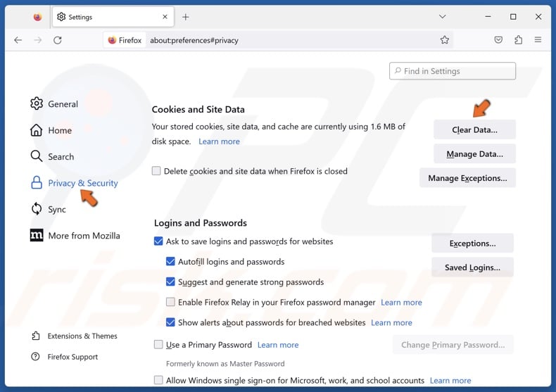Click the Manage Exceptions button
This screenshot has height=392, width=556.
point(467,178)
